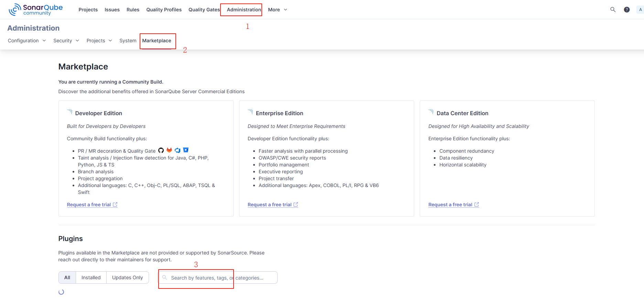Expand the Projects dropdown under Administration

[x=99, y=41]
